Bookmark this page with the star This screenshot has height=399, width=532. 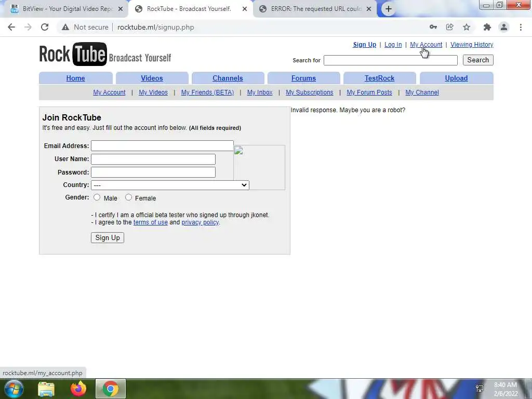[467, 27]
